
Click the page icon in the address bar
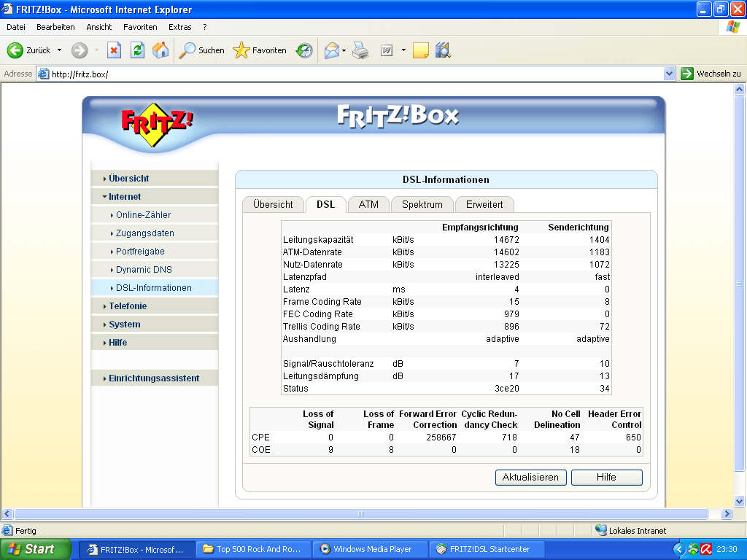pos(43,74)
